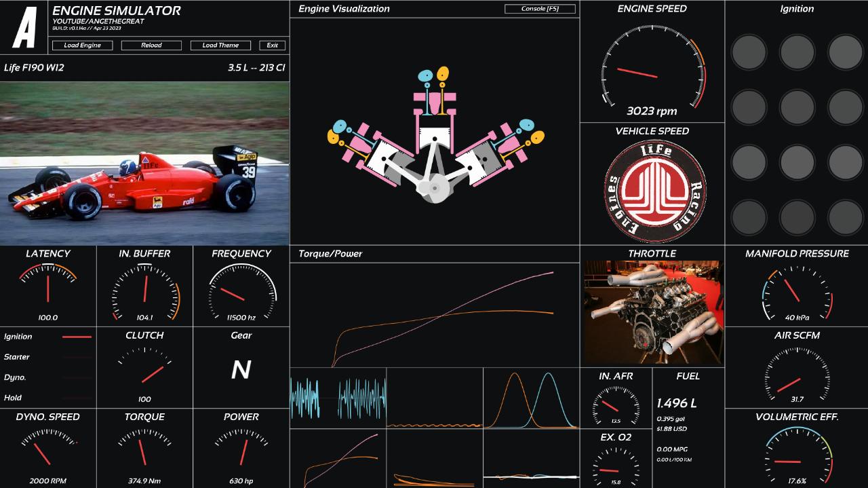This screenshot has width=868, height=488.
Task: Click the engine name Life F190 W12
Action: pos(34,68)
